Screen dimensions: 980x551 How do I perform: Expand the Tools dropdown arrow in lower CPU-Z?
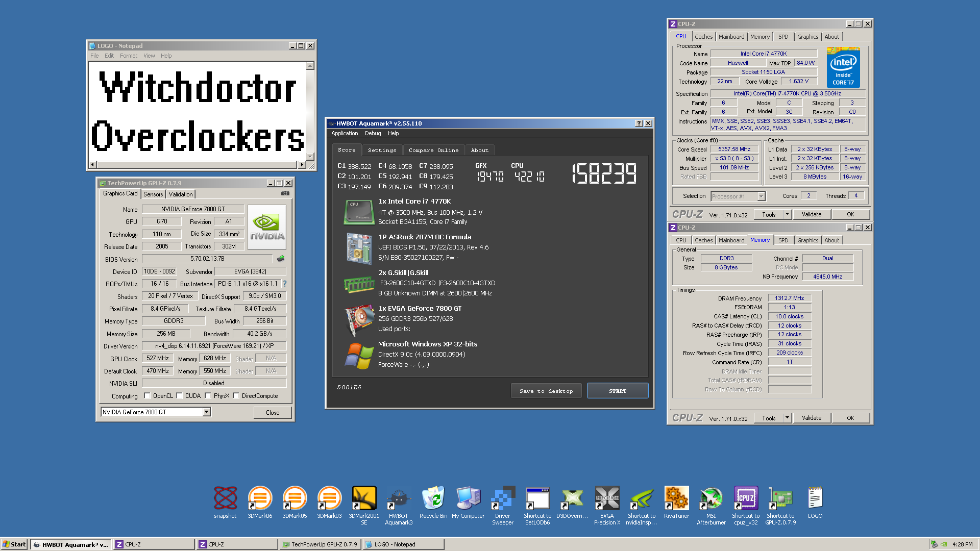(x=787, y=418)
